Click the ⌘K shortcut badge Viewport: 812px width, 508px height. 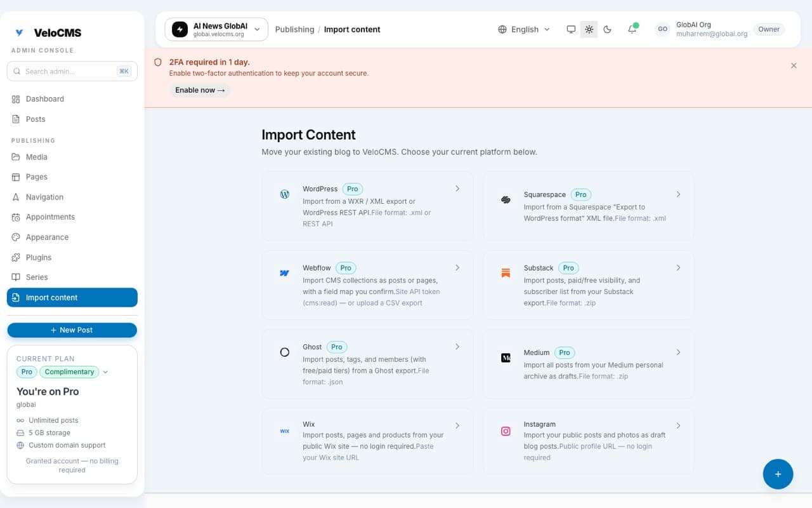coord(124,71)
